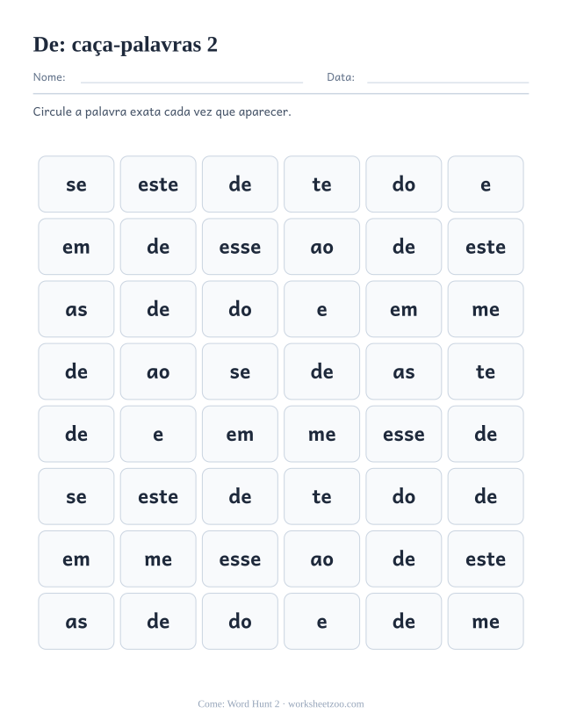562x728 pixels.
Task: Choose the 'se' card in the fourth row
Action: click(x=240, y=371)
